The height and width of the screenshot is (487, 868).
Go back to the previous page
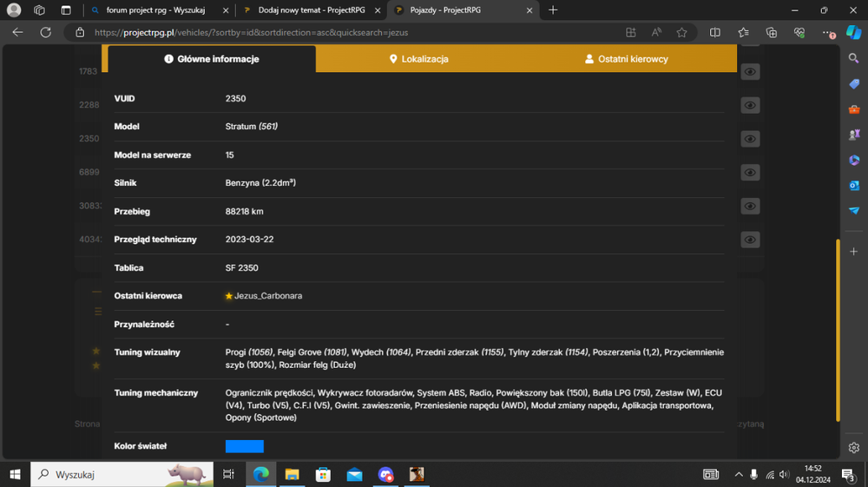17,32
